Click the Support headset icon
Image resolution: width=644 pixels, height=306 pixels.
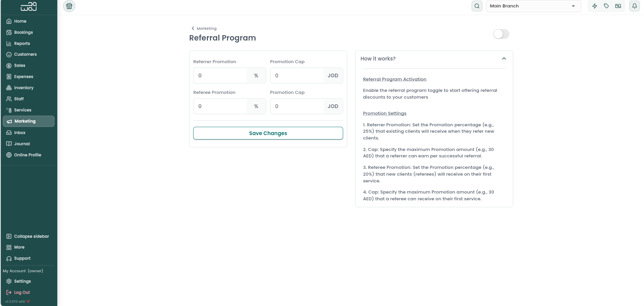tap(9, 258)
